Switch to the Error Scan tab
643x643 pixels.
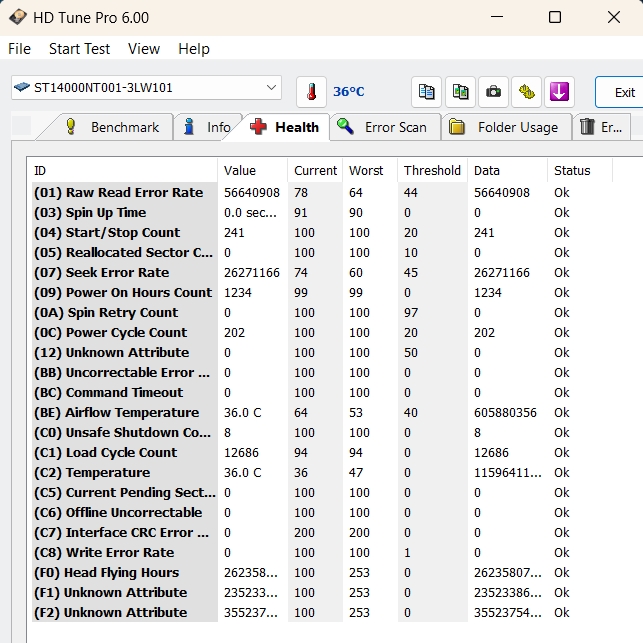[x=384, y=127]
